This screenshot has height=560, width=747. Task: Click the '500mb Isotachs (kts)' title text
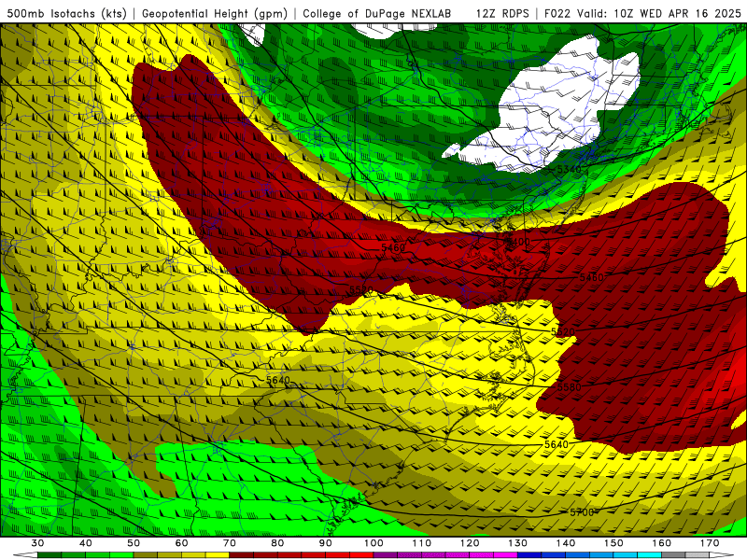[x=66, y=13]
